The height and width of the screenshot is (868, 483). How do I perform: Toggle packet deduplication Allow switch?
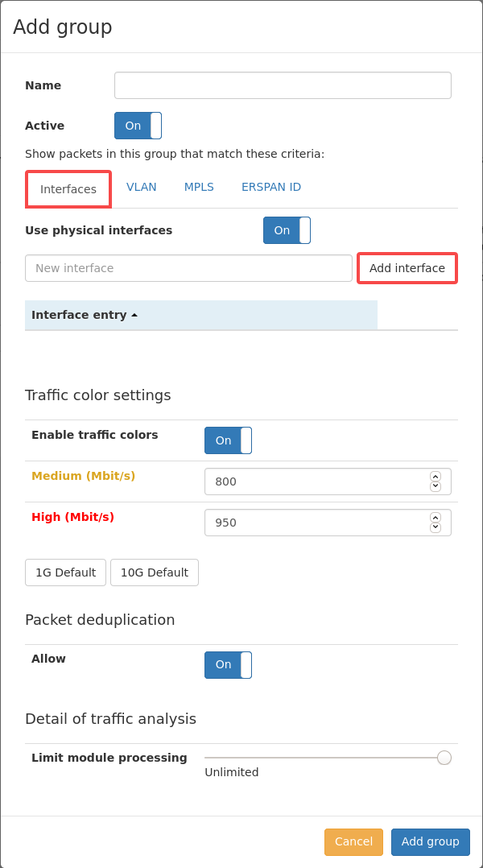tap(228, 665)
